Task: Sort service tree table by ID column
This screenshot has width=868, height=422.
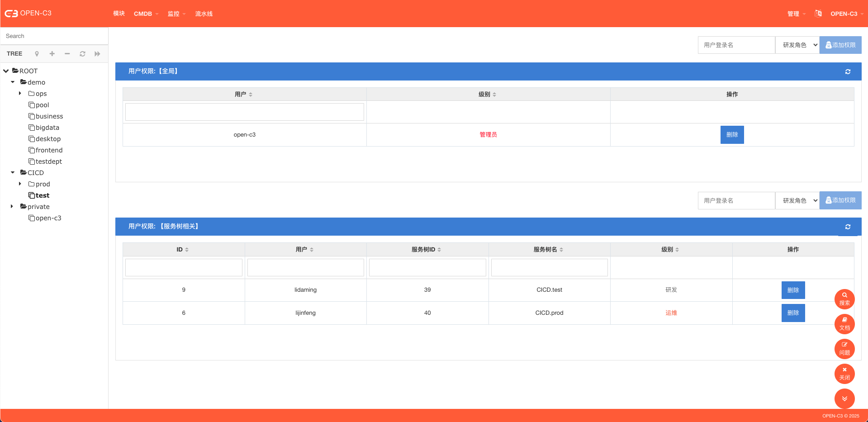Action: pyautogui.click(x=183, y=250)
